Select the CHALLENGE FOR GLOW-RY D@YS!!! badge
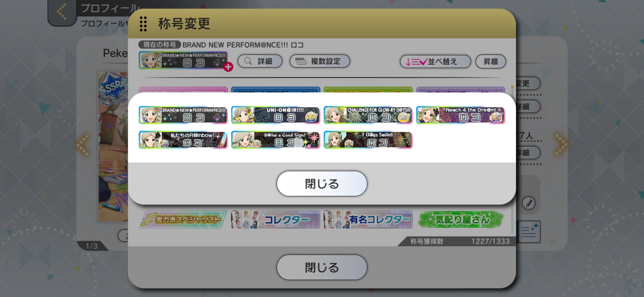 pos(368,115)
